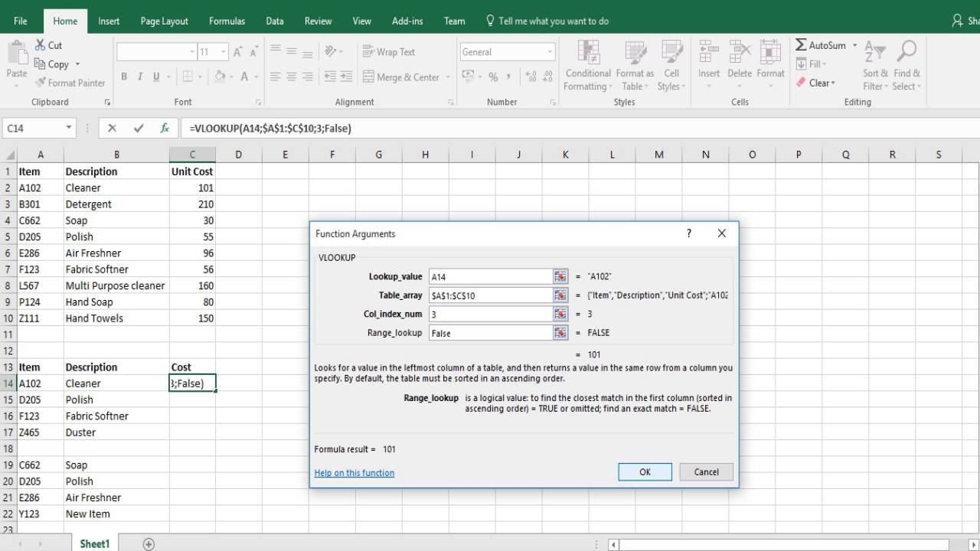Screen dimensions: 980x551
Task: Click Cancel in Function Arguments dialog
Action: (706, 472)
